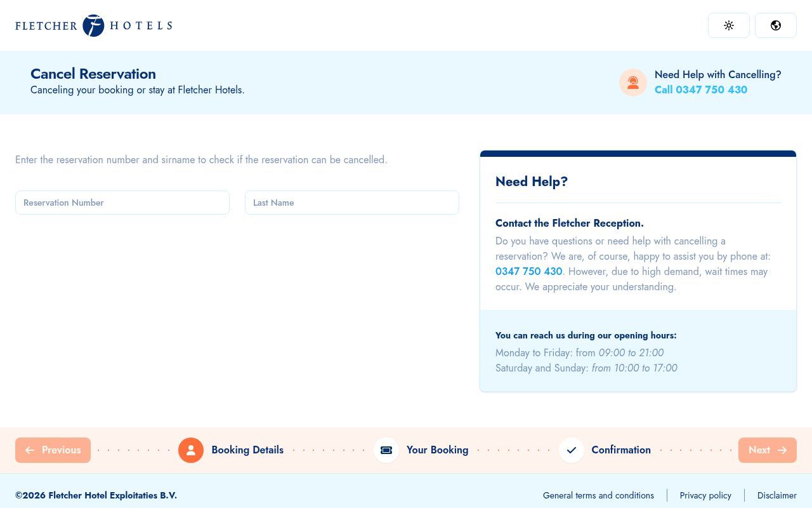Click the Booking Details person icon
The image size is (812, 508).
(x=191, y=450)
